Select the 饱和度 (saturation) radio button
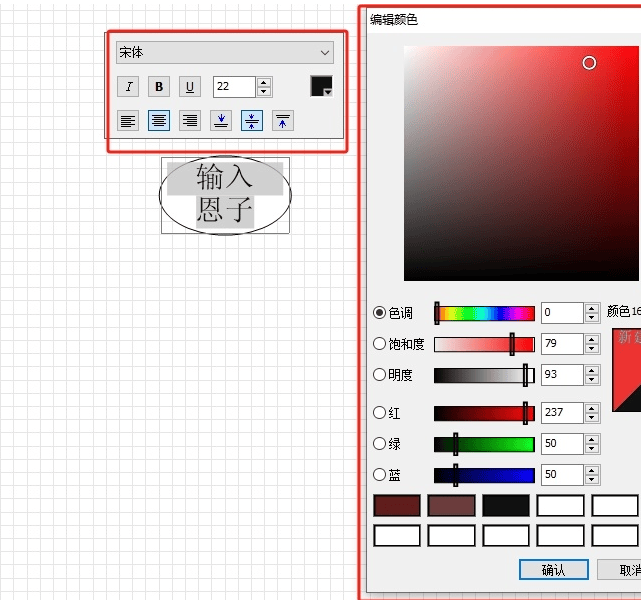Image resolution: width=641 pixels, height=600 pixels. tap(379, 344)
